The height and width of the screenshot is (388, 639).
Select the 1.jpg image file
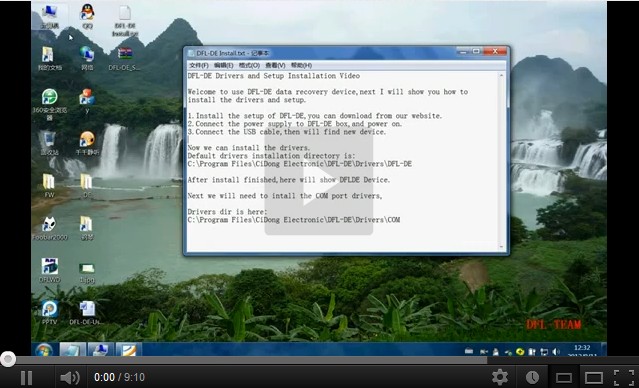[x=87, y=272]
